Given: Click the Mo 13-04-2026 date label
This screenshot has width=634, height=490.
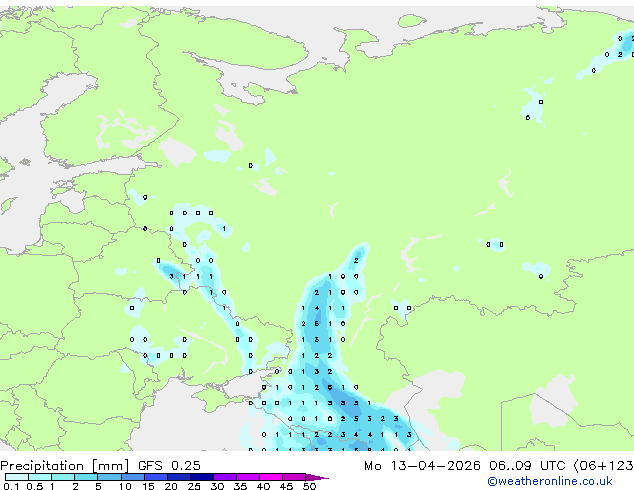Looking at the screenshot, I should 422,466.
